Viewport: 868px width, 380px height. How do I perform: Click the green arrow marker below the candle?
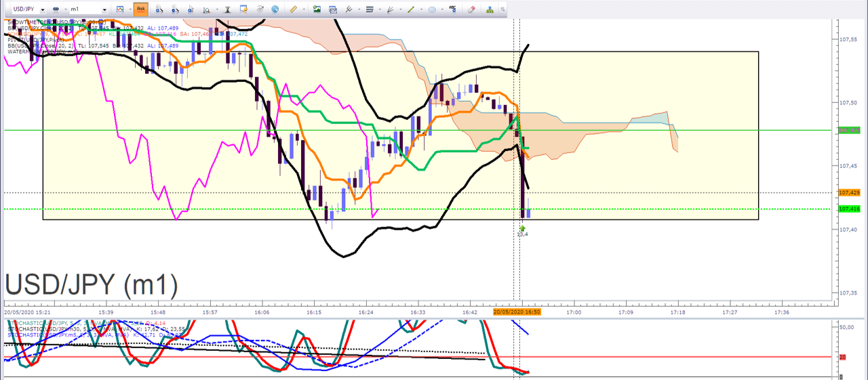click(522, 228)
